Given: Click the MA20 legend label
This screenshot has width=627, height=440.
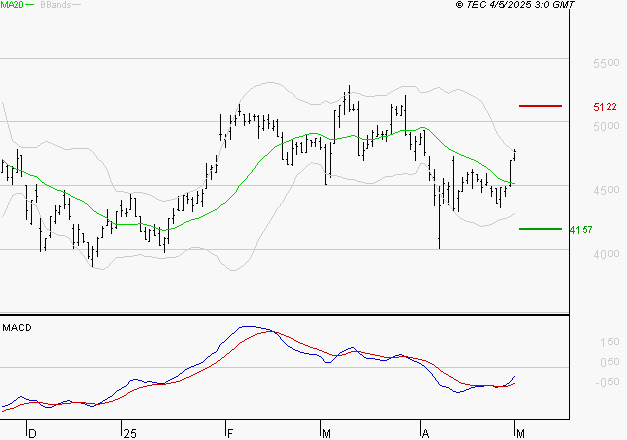Looking at the screenshot, I should [x=12, y=5].
